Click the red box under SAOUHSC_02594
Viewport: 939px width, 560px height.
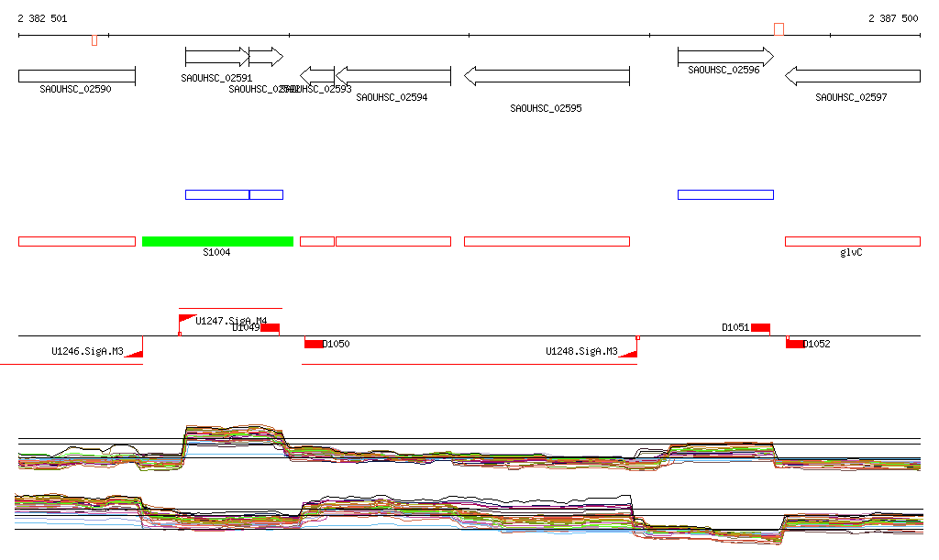393,242
